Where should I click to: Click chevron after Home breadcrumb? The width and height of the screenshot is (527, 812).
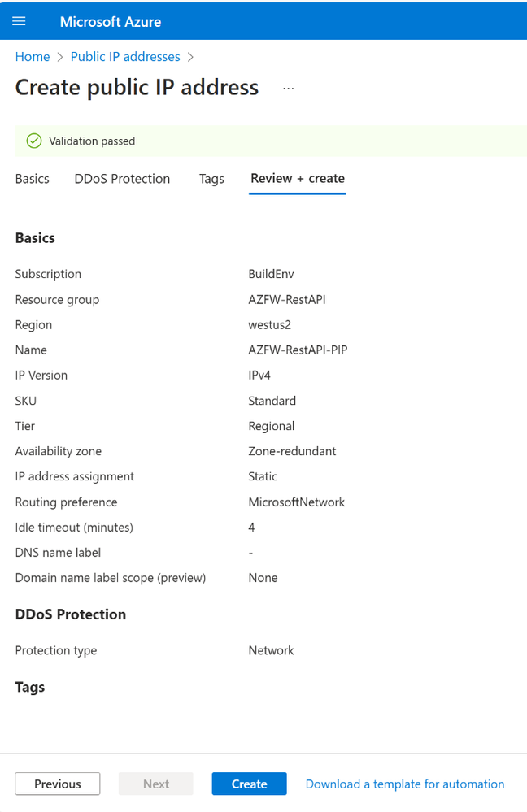60,57
